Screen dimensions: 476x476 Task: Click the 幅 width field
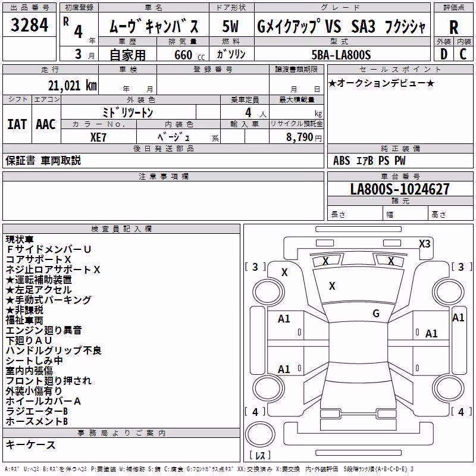[x=405, y=214]
